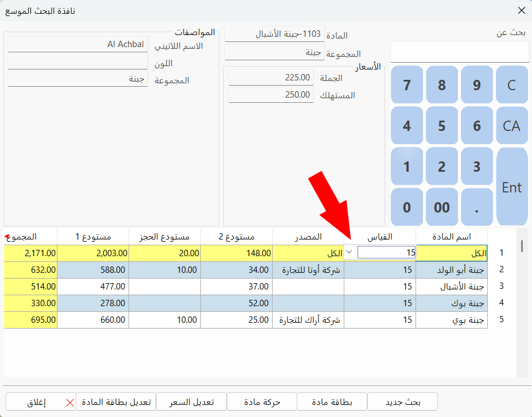This screenshot has height=417, width=532.
Task: Click تعديل بطاقة المادة button
Action: (117, 401)
